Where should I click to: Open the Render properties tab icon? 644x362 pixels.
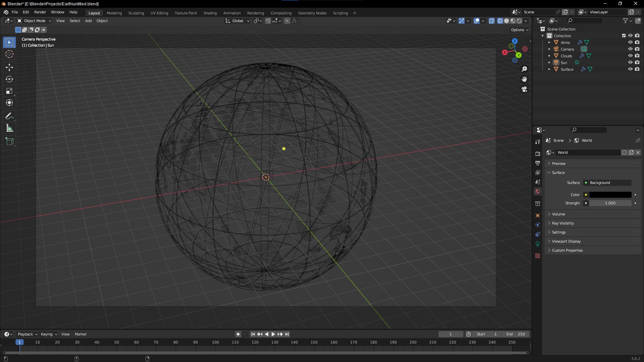click(538, 154)
